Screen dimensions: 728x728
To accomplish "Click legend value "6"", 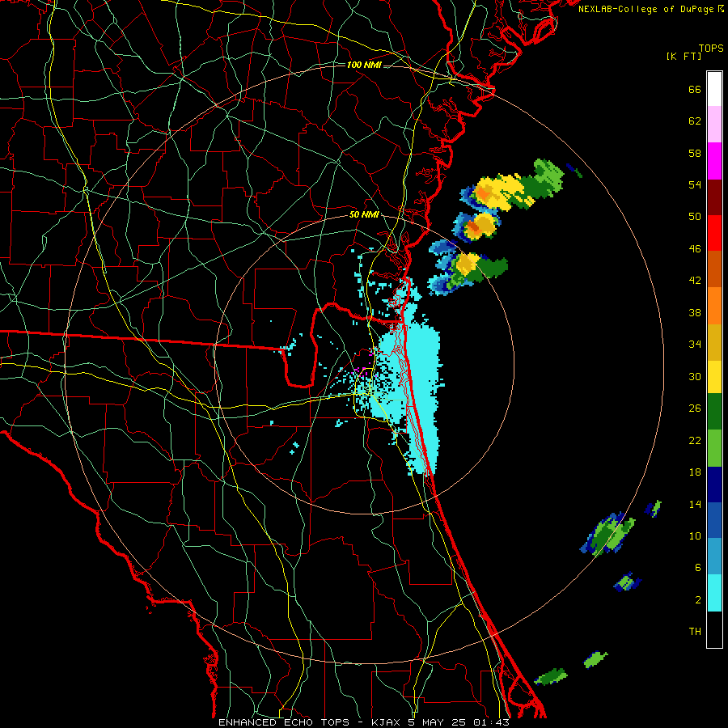I will [698, 568].
